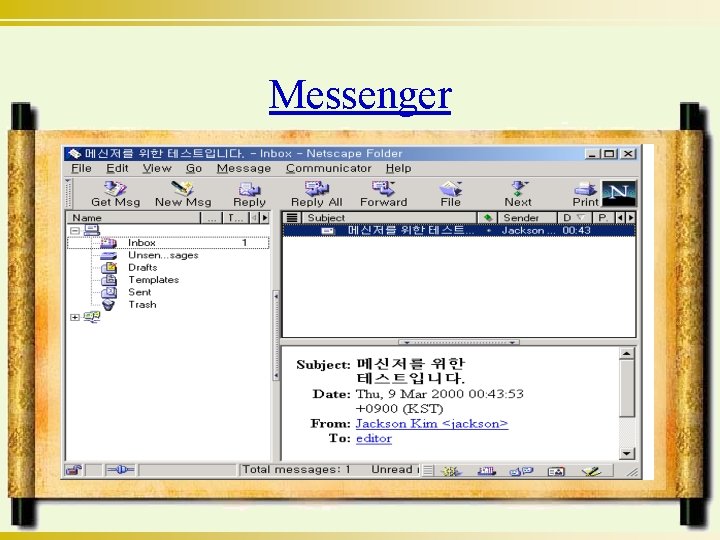Select the Korean subject message row

click(459, 231)
